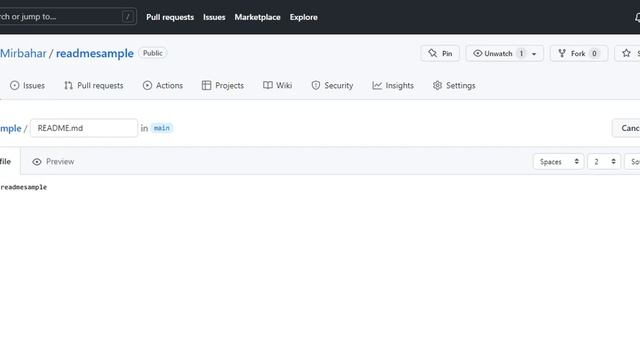640x360 pixels.
Task: Open the Spaces indent mode dropdown
Action: coord(558,162)
